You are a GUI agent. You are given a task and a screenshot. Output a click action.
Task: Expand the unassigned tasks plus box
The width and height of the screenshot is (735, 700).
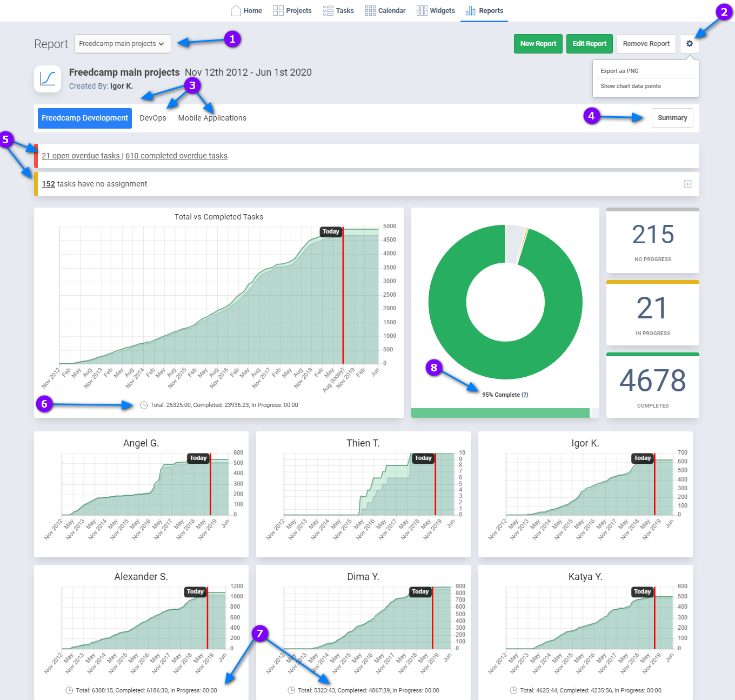tap(687, 184)
